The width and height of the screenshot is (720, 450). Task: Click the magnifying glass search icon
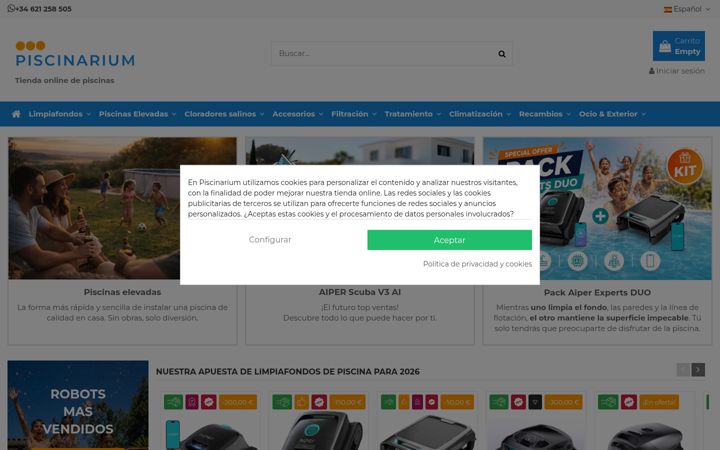point(502,54)
